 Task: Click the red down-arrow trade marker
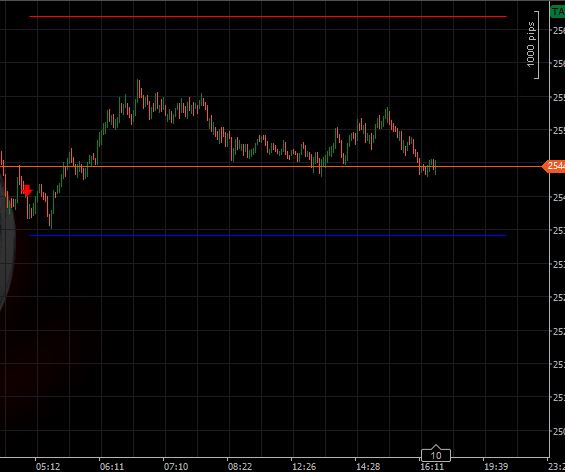[x=27, y=190]
